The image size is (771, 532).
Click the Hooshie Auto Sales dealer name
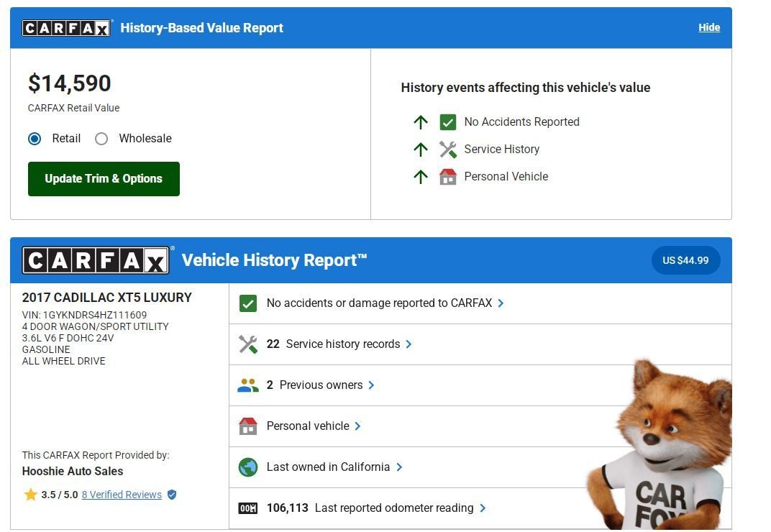72,472
